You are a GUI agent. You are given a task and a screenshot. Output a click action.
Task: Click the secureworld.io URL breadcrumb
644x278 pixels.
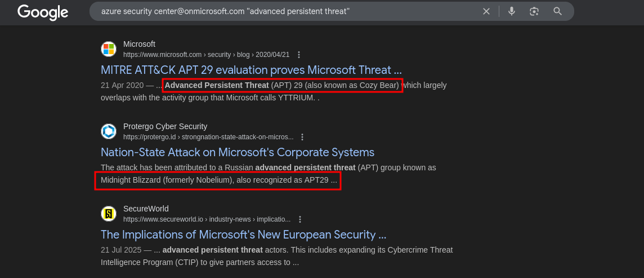pyautogui.click(x=207, y=219)
